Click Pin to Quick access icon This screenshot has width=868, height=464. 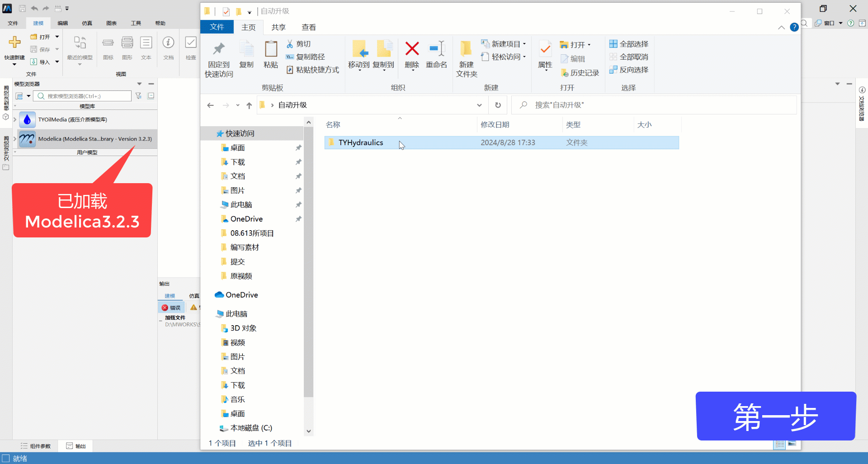(x=219, y=49)
